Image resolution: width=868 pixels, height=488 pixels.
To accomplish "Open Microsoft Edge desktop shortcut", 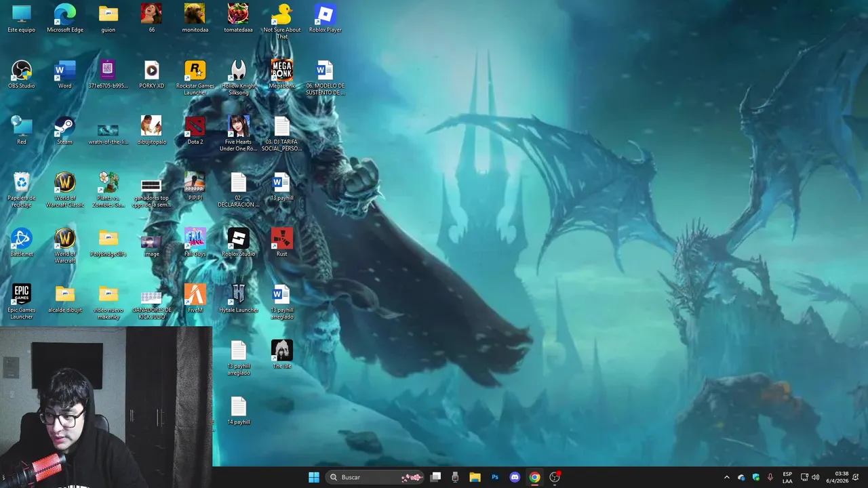I will pyautogui.click(x=65, y=18).
